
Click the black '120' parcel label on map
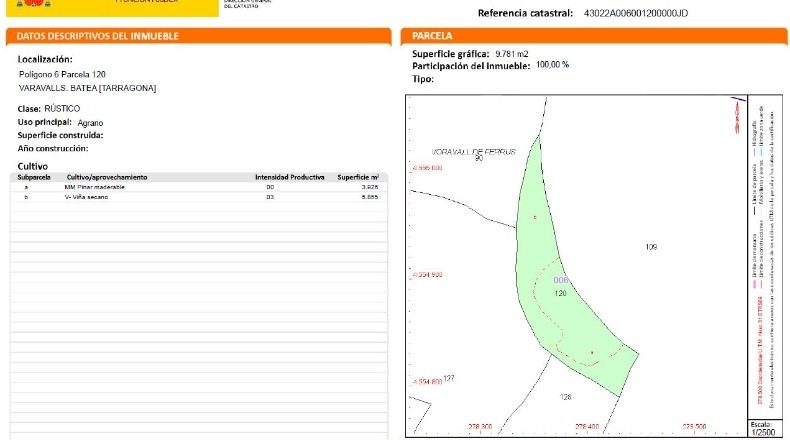560,293
